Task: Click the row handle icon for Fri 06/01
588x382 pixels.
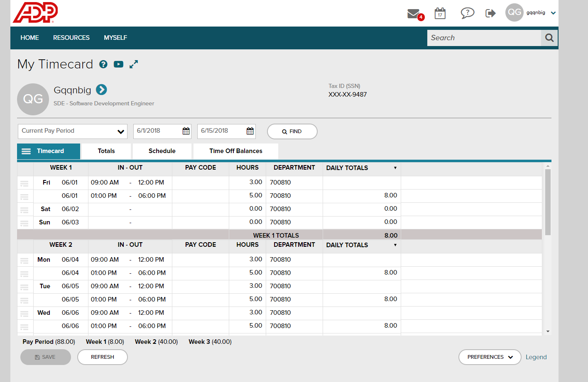Action: coord(24,183)
